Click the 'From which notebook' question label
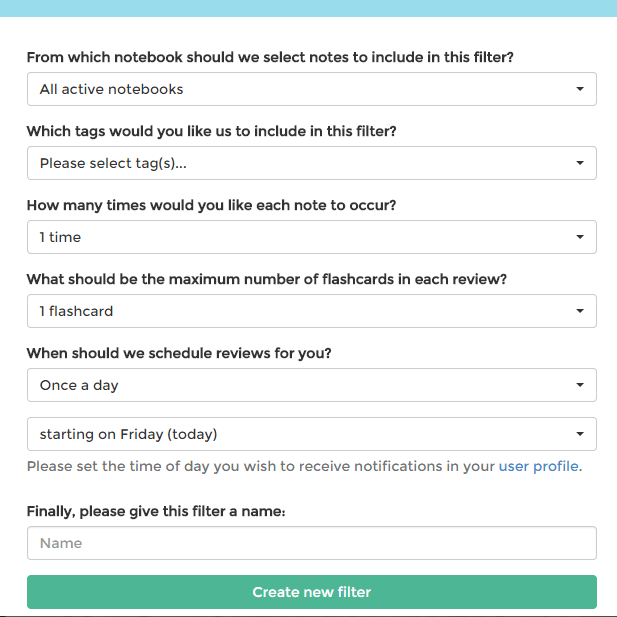This screenshot has width=617, height=617. 270,57
